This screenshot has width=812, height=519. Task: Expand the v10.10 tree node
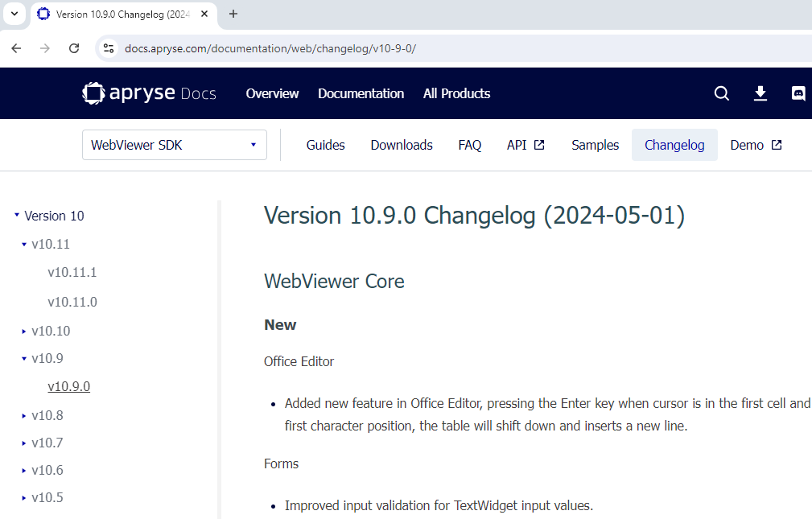pyautogui.click(x=24, y=331)
